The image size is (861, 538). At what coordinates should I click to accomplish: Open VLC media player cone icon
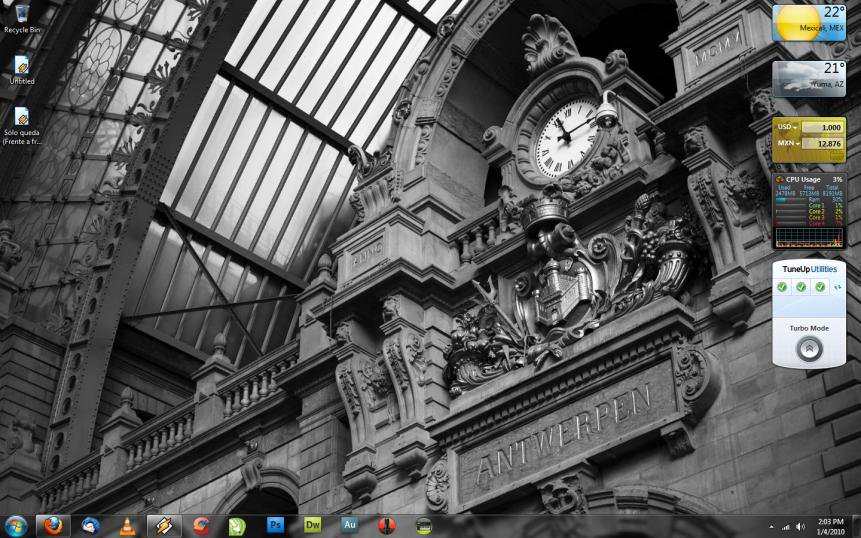coord(127,525)
